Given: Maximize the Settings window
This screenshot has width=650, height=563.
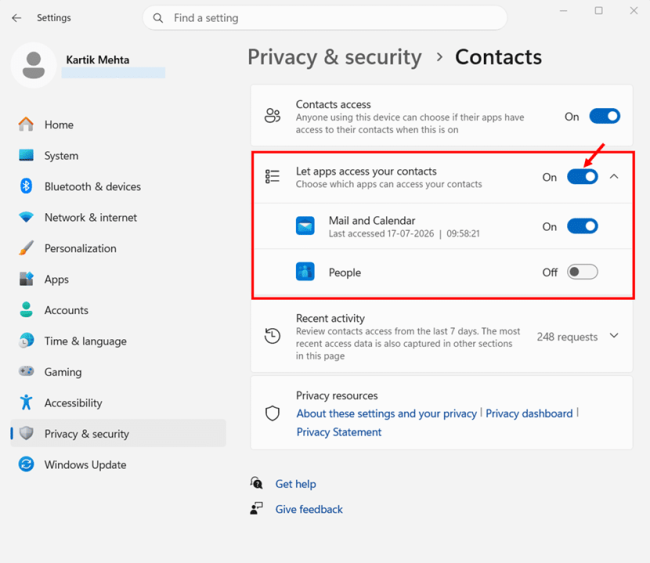Looking at the screenshot, I should 599,11.
